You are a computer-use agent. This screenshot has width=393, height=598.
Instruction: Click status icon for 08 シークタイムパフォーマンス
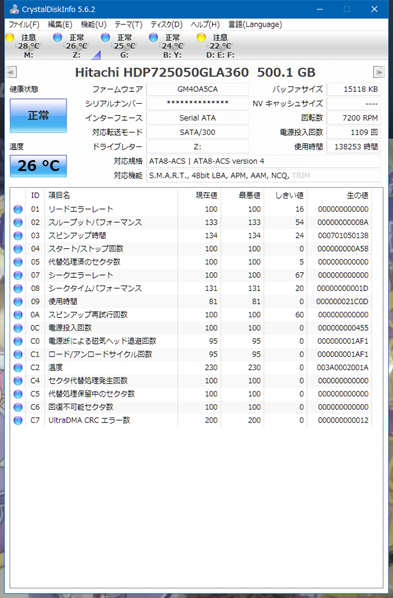[x=18, y=288]
